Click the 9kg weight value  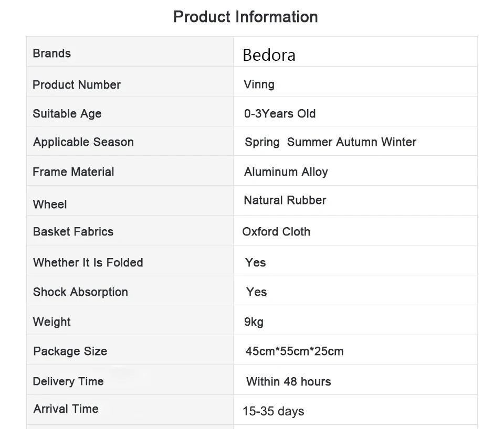click(x=254, y=322)
